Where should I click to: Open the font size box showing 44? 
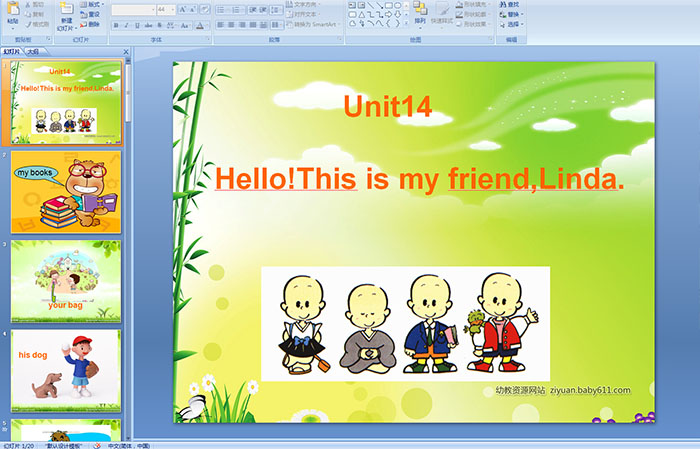(166, 9)
